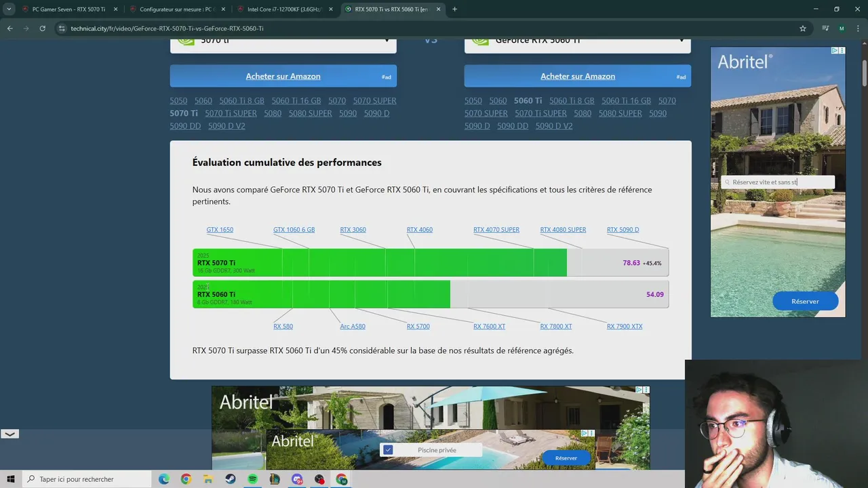
Task: Open the RX 5700 link
Action: click(418, 326)
